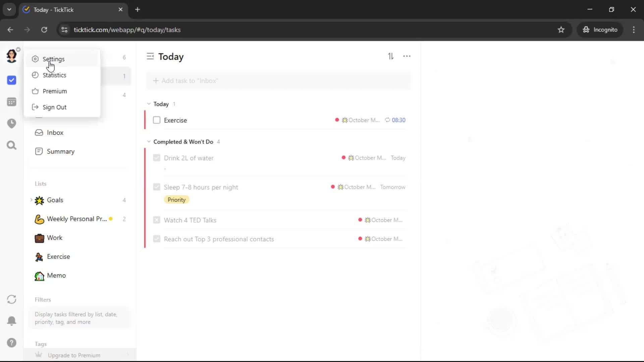Click the Search magnifier icon in sidebar
The height and width of the screenshot is (362, 644).
tap(11, 145)
